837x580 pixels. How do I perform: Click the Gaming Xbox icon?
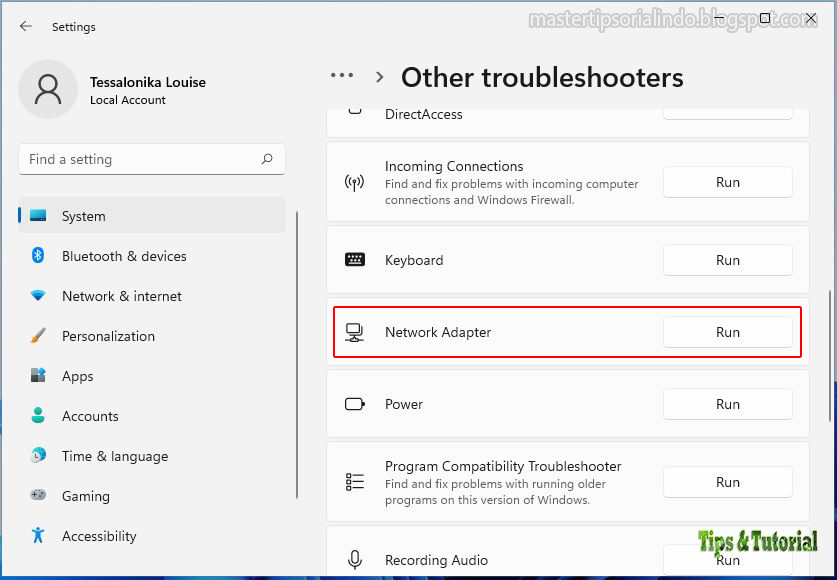pos(36,496)
